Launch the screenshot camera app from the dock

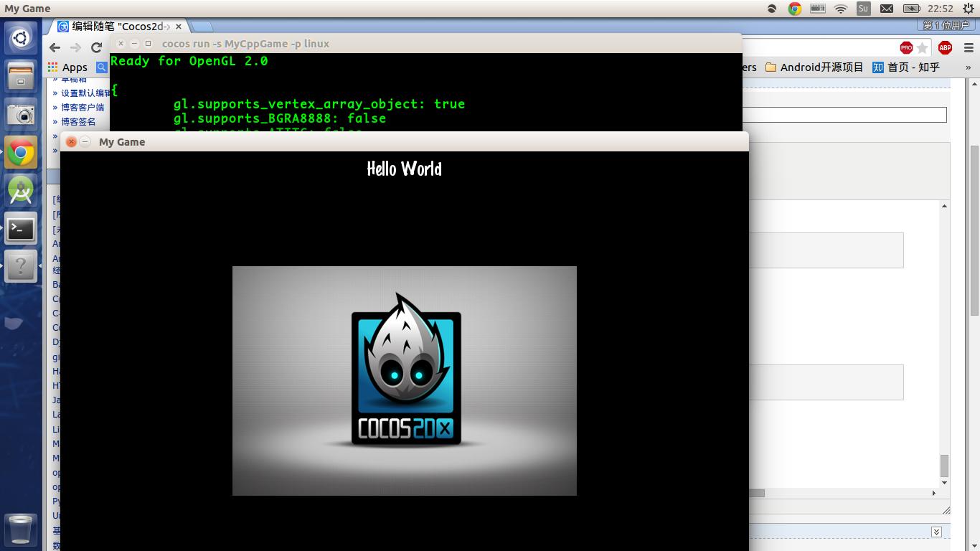click(21, 114)
